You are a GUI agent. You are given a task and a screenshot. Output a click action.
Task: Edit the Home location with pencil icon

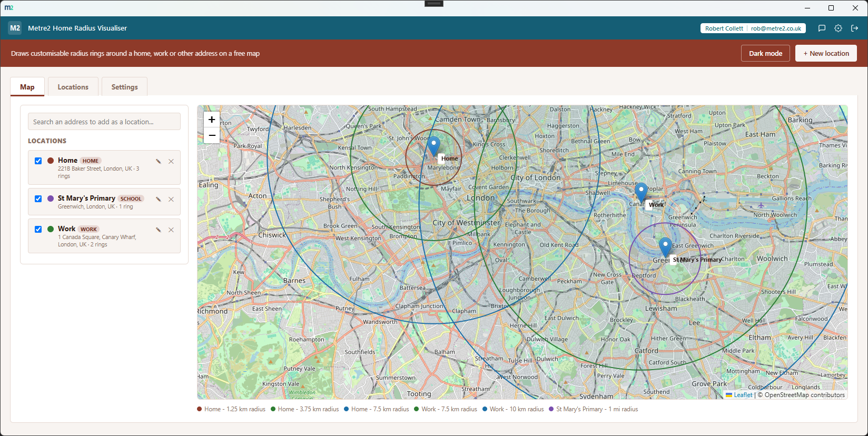159,162
